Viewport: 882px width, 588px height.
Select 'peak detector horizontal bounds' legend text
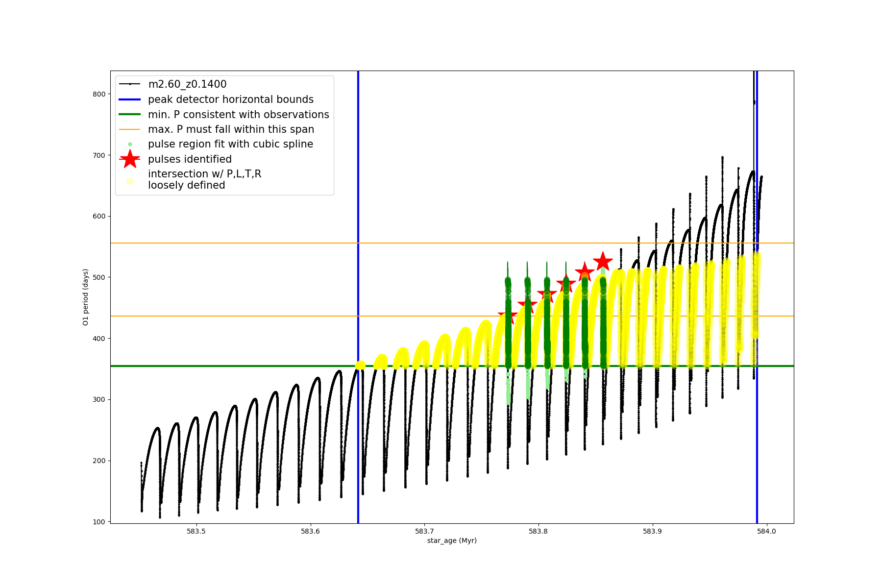[x=230, y=99]
